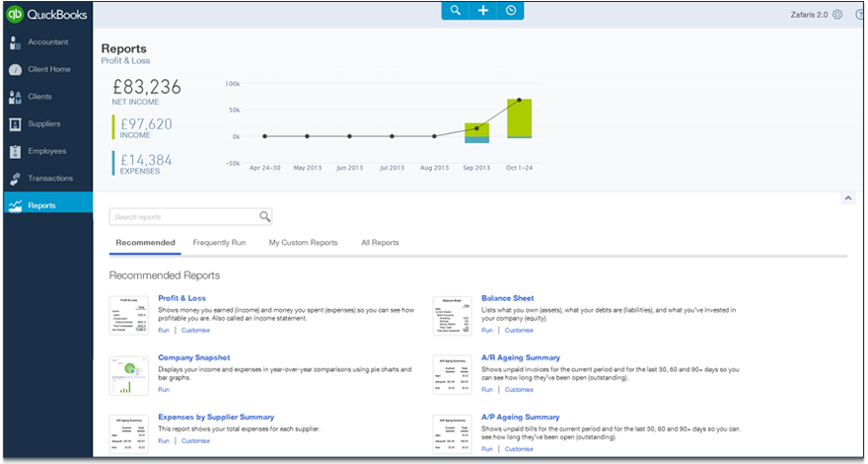Screen dimensions: 868x464
Task: Customise the Balance Sheet report
Action: (519, 330)
